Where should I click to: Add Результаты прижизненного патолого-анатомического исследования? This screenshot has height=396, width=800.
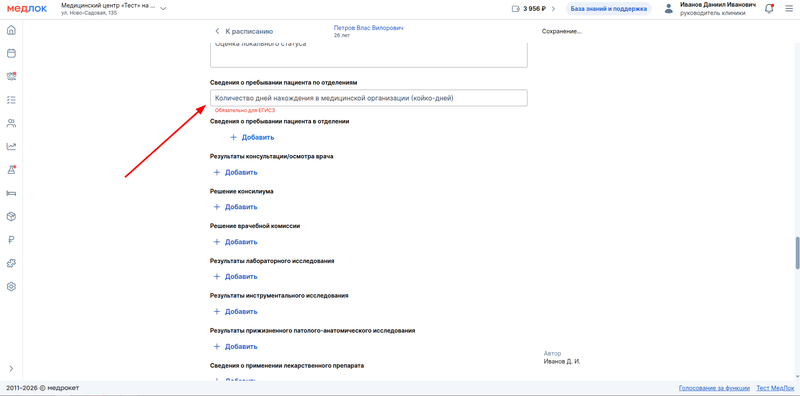point(236,346)
